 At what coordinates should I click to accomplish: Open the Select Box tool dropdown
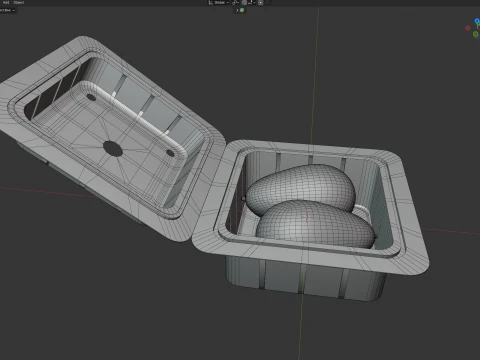point(7,10)
